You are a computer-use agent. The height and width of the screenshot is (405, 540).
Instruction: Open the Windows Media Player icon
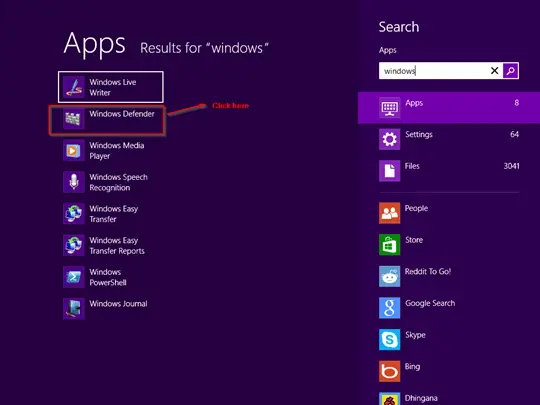click(x=74, y=150)
